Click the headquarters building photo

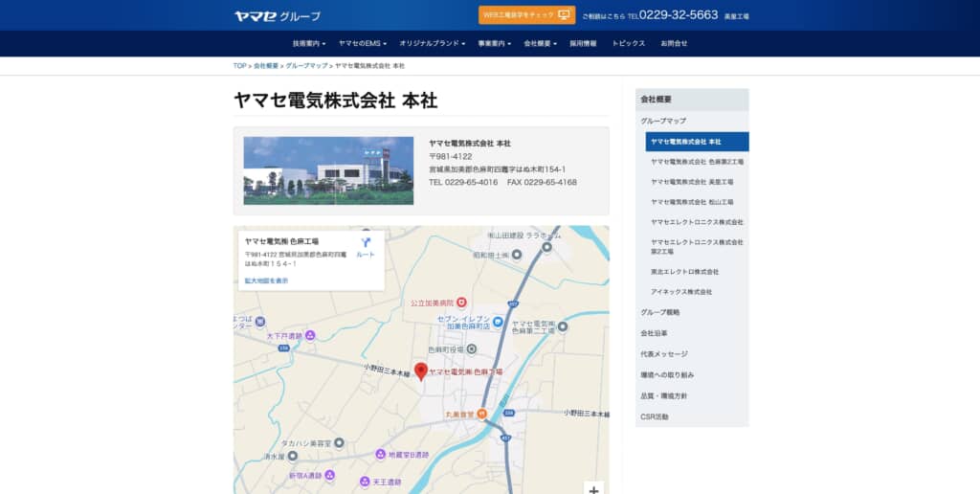(328, 170)
